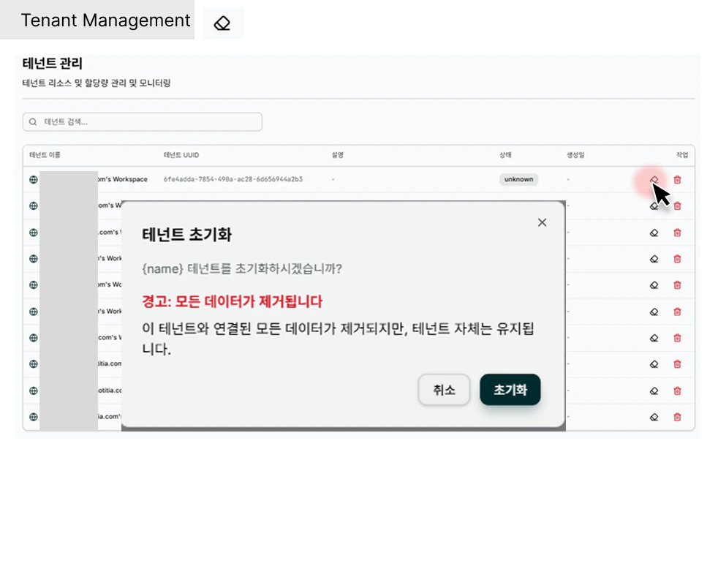Dismiss the 테넌트 초기화 dialog with the X
Viewport: 718px width, 588px height.
tap(542, 222)
